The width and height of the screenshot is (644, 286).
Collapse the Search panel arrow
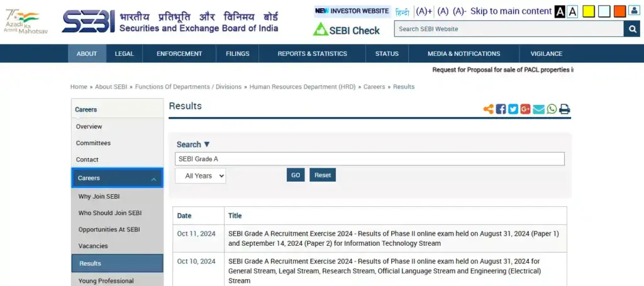(x=207, y=145)
